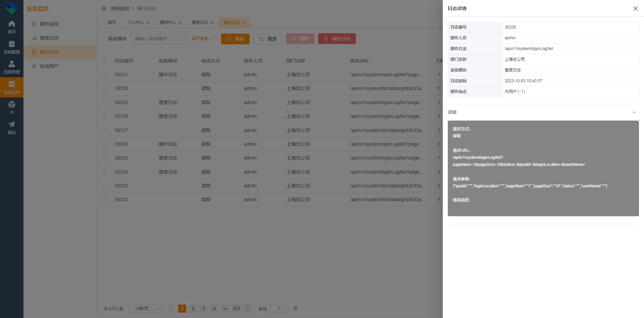Go to page 3
The width and height of the screenshot is (644, 318).
coord(204,309)
